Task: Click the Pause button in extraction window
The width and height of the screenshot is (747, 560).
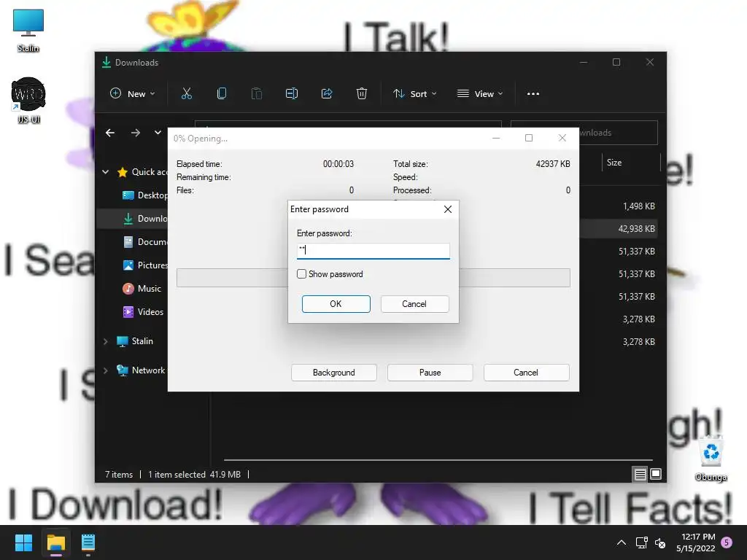Action: click(430, 373)
